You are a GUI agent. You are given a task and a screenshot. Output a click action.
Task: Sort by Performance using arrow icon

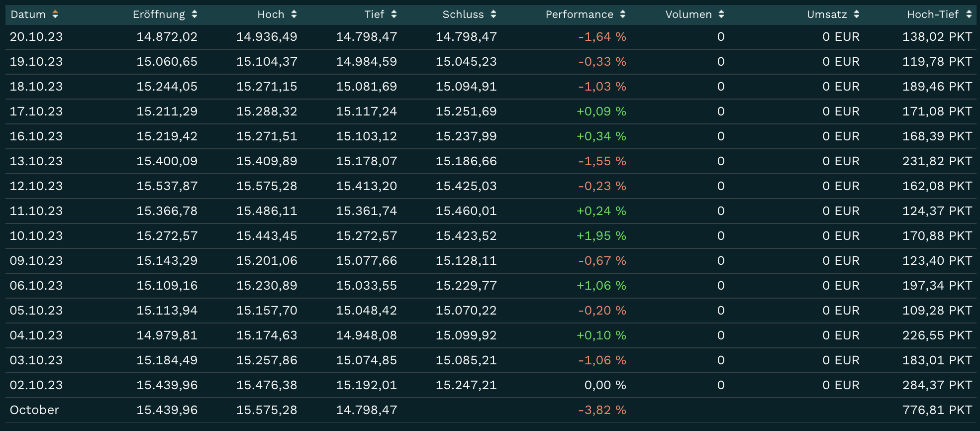pos(623,14)
